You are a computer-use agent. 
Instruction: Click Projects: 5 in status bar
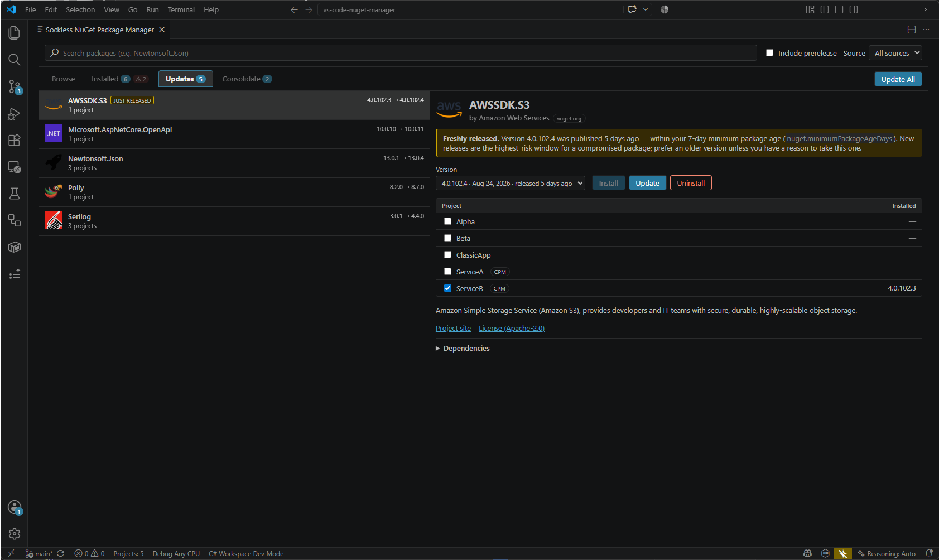(x=128, y=553)
